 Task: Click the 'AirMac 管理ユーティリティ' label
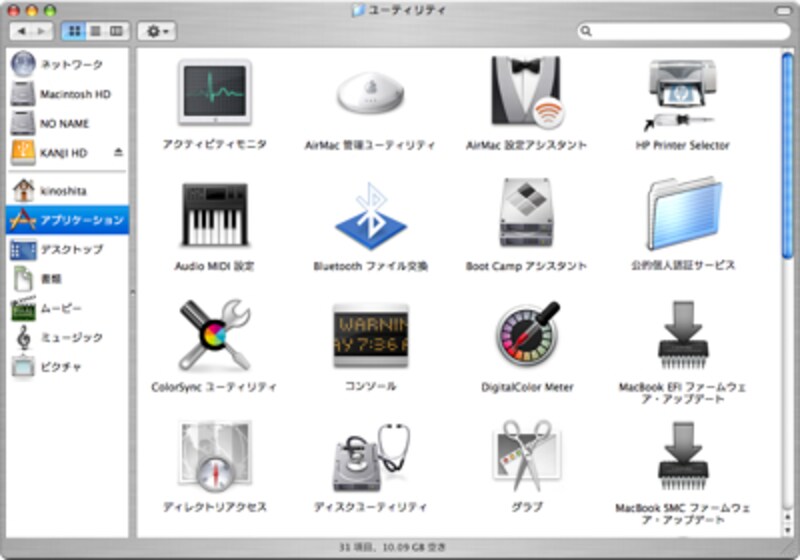370,145
